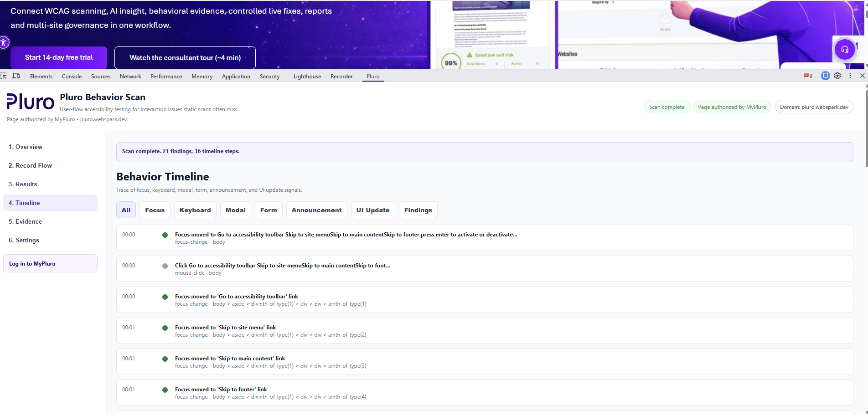Open 'Skip to footer' link focus entry

tap(485, 393)
